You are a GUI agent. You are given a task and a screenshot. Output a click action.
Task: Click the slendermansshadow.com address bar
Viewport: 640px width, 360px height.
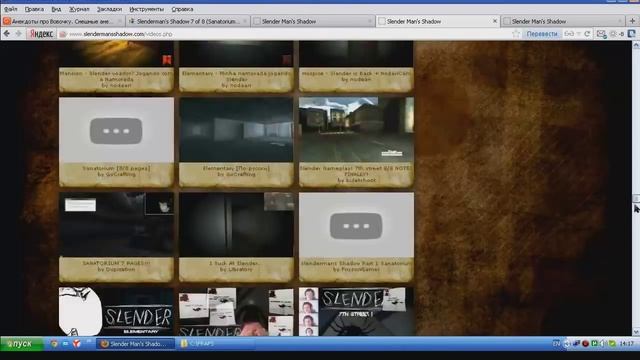tap(286, 34)
